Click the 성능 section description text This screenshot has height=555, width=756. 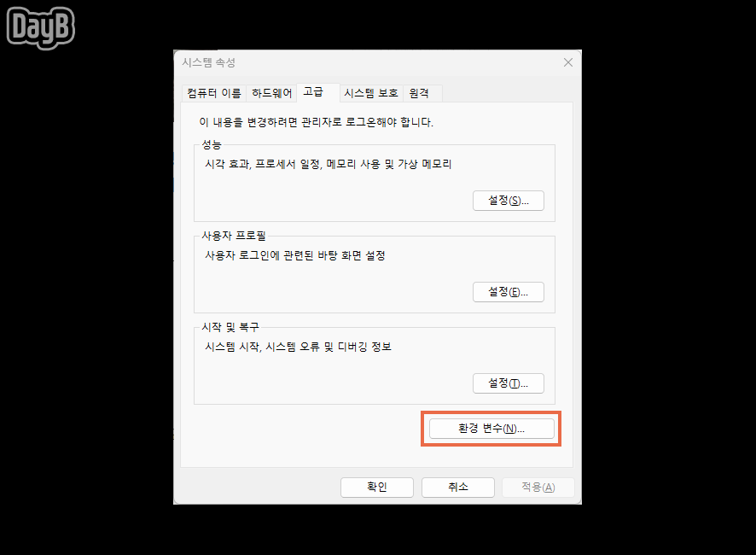click(x=328, y=164)
